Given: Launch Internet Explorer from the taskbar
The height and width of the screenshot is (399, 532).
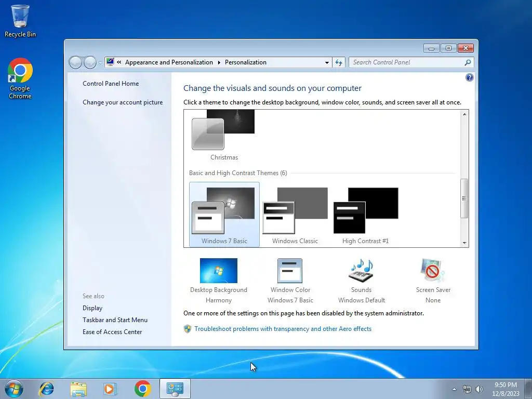Looking at the screenshot, I should pos(46,389).
